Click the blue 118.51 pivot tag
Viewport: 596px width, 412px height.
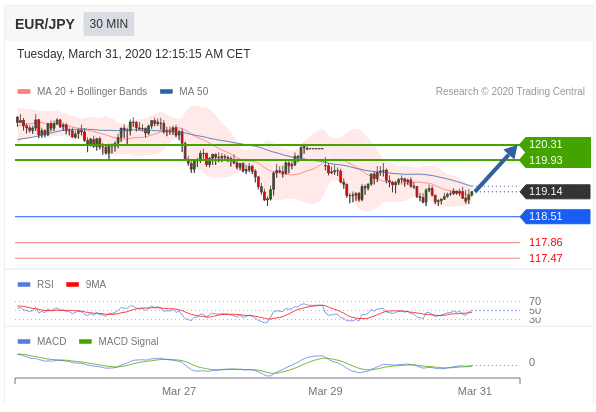(555, 217)
